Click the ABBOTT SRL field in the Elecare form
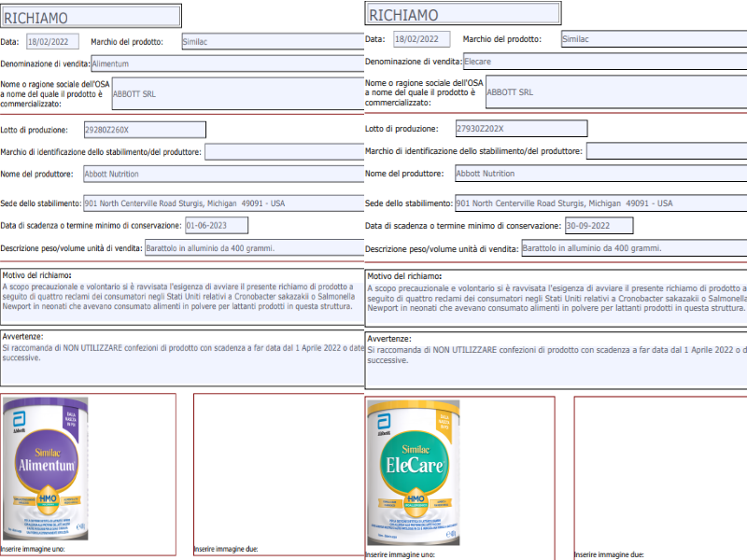This screenshot has height=560, width=747. coord(616,91)
